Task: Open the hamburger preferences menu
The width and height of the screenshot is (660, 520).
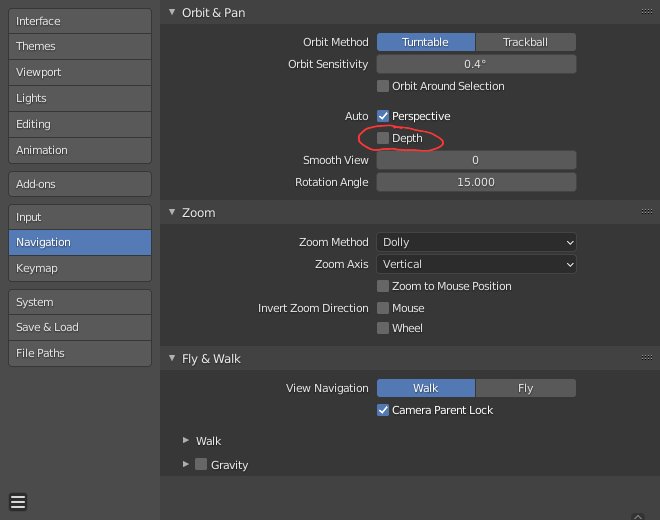Action: coord(18,501)
